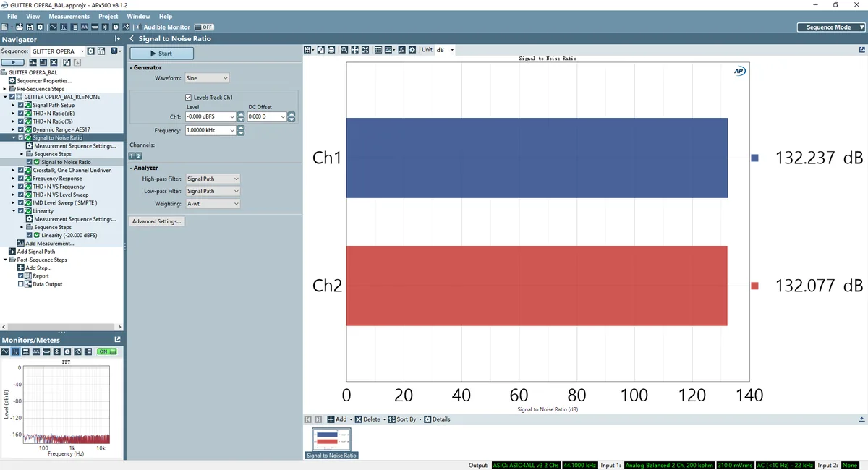
Task: Click Add below the graph
Action: (337, 419)
